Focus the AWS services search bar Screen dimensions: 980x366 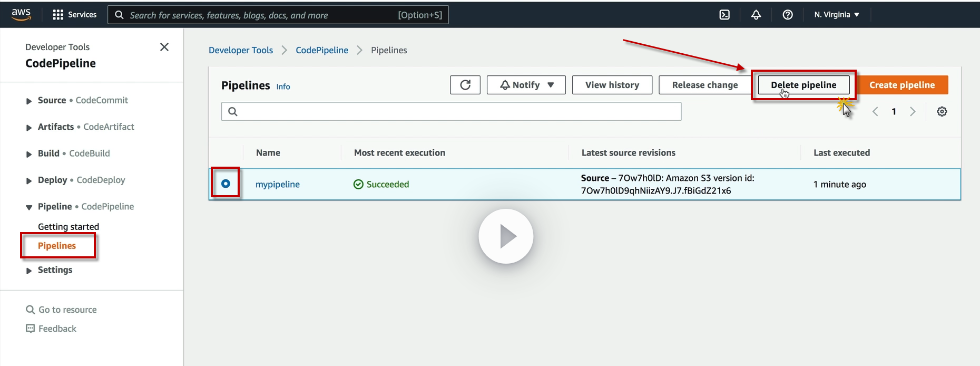pos(278,15)
